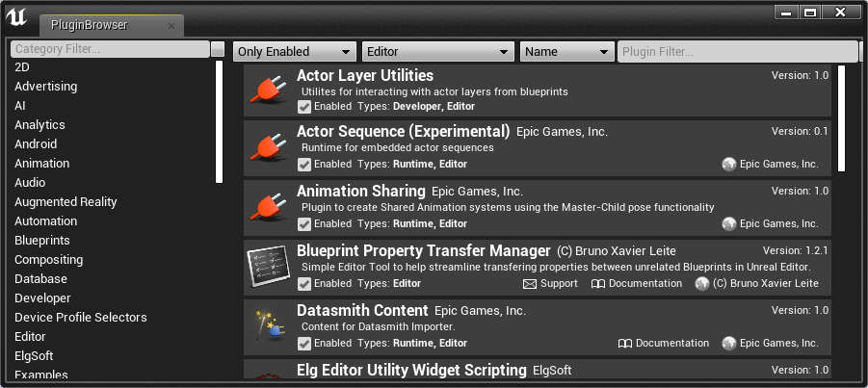Open the Name sort dropdown

[x=566, y=52]
